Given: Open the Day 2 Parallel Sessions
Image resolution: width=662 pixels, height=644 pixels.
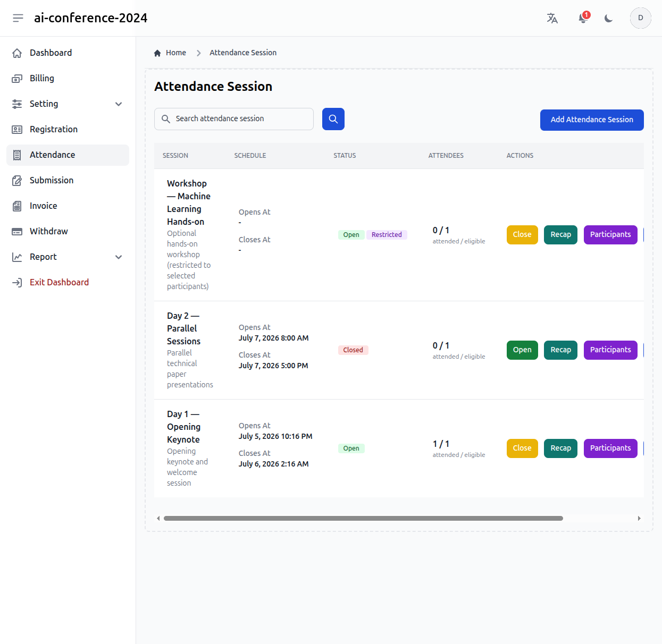Looking at the screenshot, I should pyautogui.click(x=522, y=350).
